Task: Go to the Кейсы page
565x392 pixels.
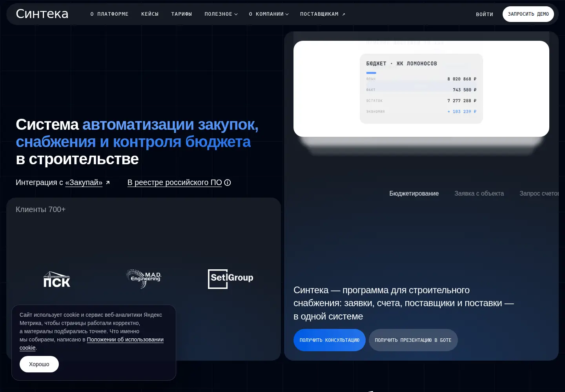Action: (150, 14)
